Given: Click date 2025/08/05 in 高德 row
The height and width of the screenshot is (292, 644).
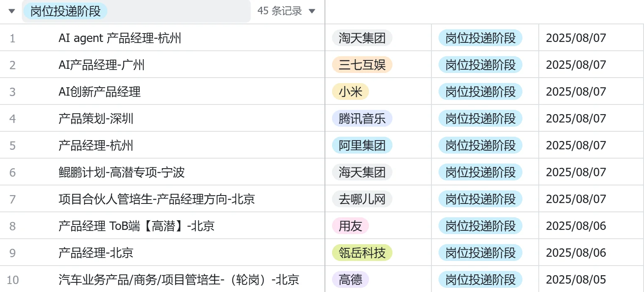Looking at the screenshot, I should coord(576,280).
